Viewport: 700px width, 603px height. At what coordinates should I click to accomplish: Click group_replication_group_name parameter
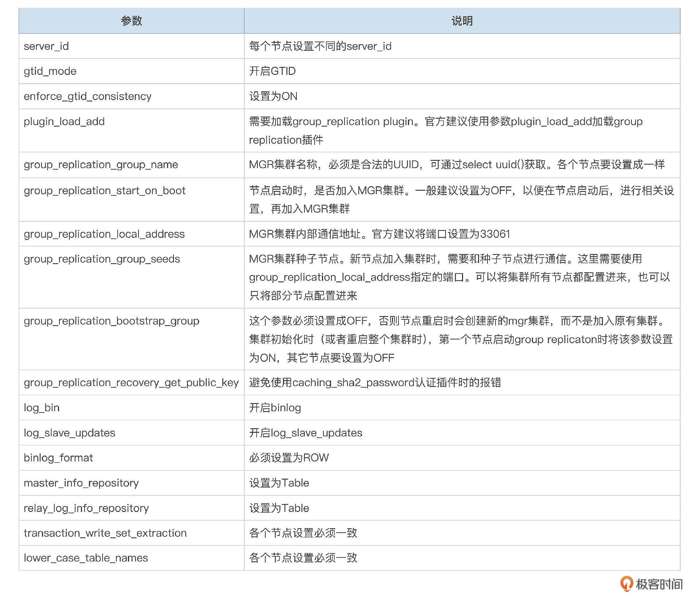coord(101,165)
